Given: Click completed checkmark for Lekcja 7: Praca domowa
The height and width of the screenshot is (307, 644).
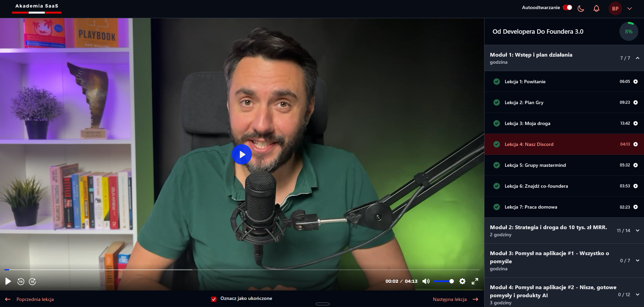Looking at the screenshot, I should [497, 207].
